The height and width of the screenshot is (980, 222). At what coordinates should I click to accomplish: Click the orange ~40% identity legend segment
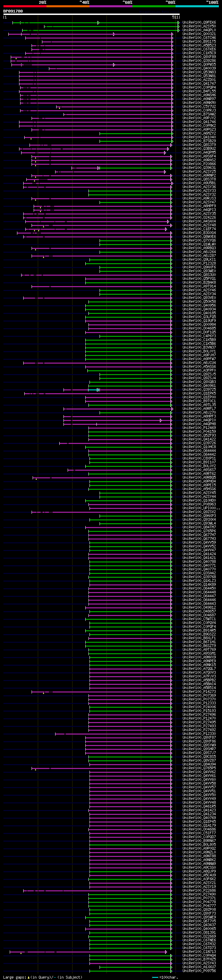68,6
